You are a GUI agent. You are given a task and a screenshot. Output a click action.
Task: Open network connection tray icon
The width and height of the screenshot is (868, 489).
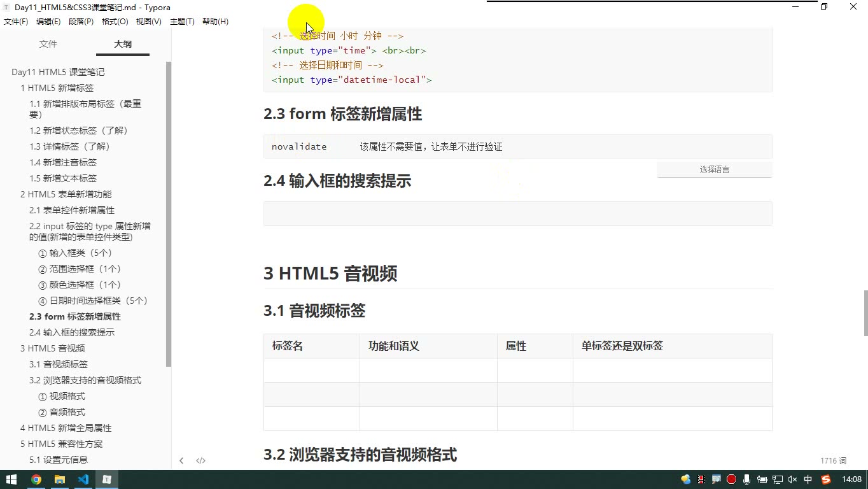(x=777, y=479)
